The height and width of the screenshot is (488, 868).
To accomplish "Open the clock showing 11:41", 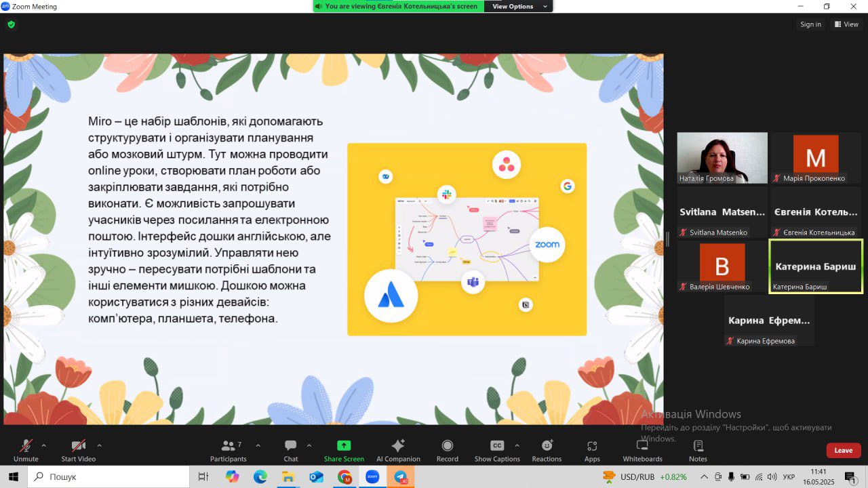I will [x=818, y=476].
